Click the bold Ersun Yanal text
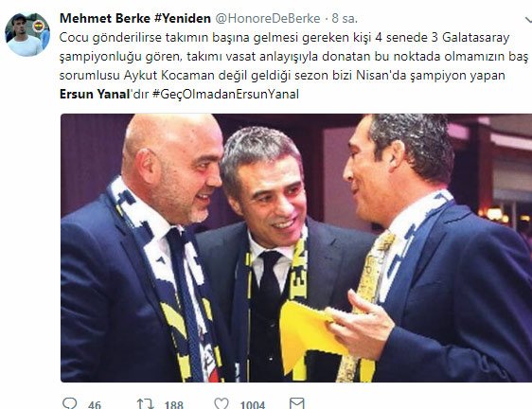The image size is (532, 409). 95,94
